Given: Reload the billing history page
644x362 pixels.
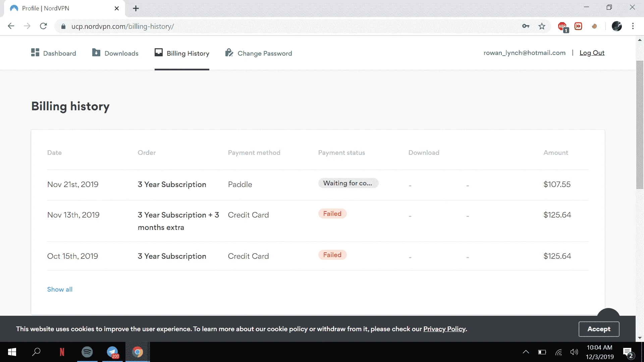Looking at the screenshot, I should [43, 26].
